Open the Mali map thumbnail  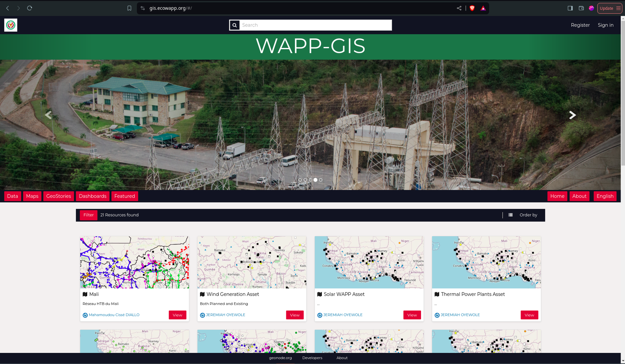(x=135, y=262)
